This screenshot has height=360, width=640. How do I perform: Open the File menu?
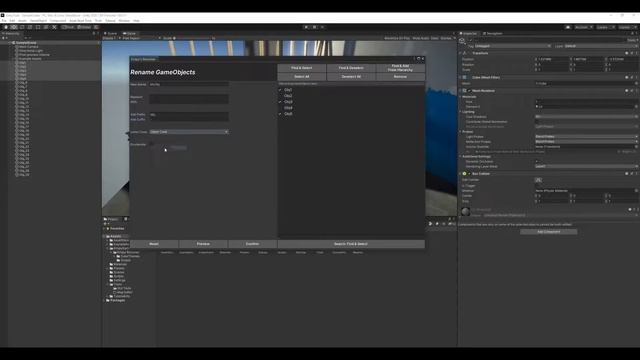pyautogui.click(x=4, y=20)
